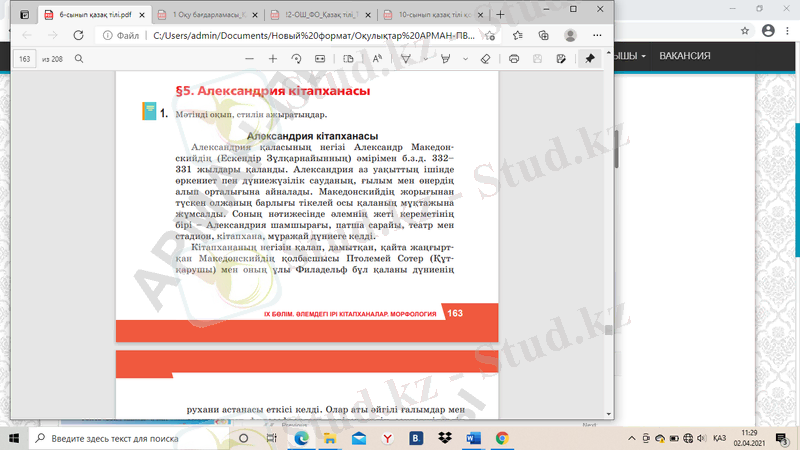Open the Read aloud tool
Viewport: 800px width, 450px height.
coord(378,59)
